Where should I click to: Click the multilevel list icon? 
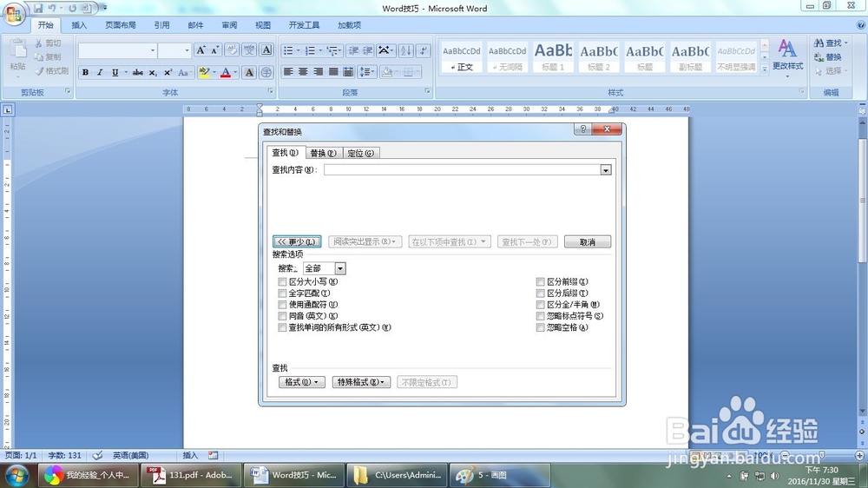click(332, 50)
